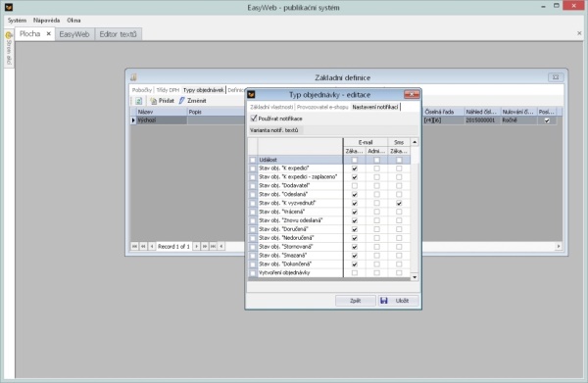This screenshot has width=588, height=383.
Task: Click the Číselná řada column header
Action: [x=443, y=112]
